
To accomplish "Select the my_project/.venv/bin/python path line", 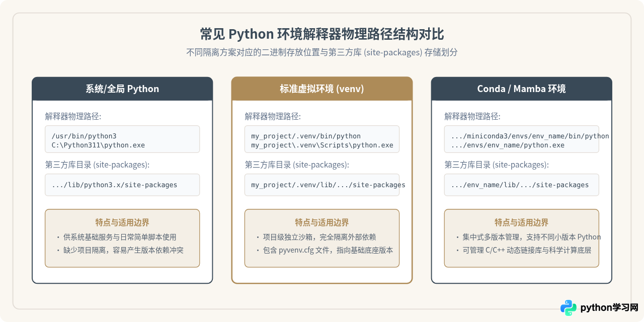I will [306, 136].
